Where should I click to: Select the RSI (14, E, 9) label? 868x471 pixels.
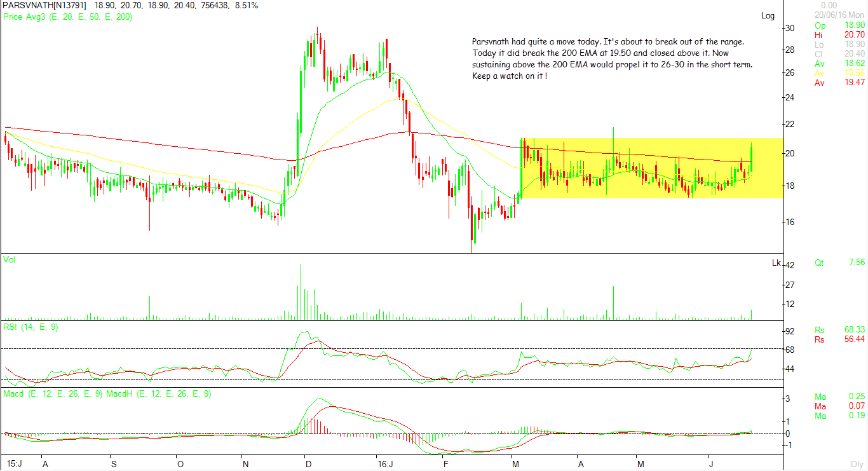pyautogui.click(x=31, y=327)
